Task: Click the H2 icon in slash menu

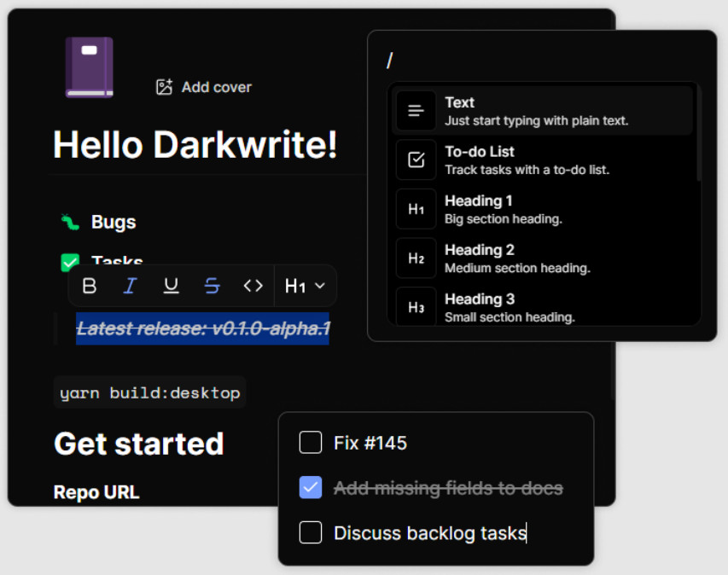Action: (x=416, y=258)
